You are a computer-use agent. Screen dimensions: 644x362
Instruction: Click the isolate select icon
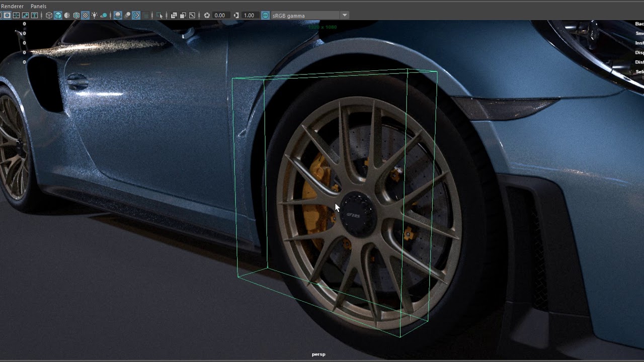(x=159, y=16)
